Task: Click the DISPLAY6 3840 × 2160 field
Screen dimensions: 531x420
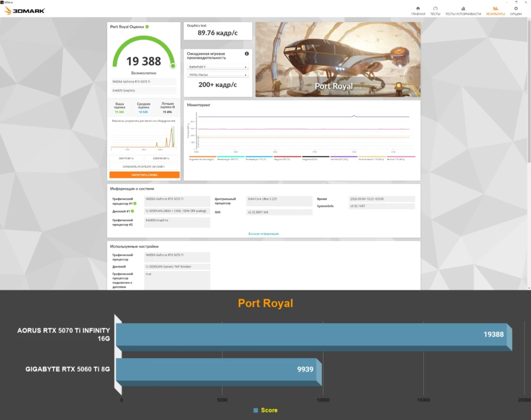Action: tap(177, 211)
